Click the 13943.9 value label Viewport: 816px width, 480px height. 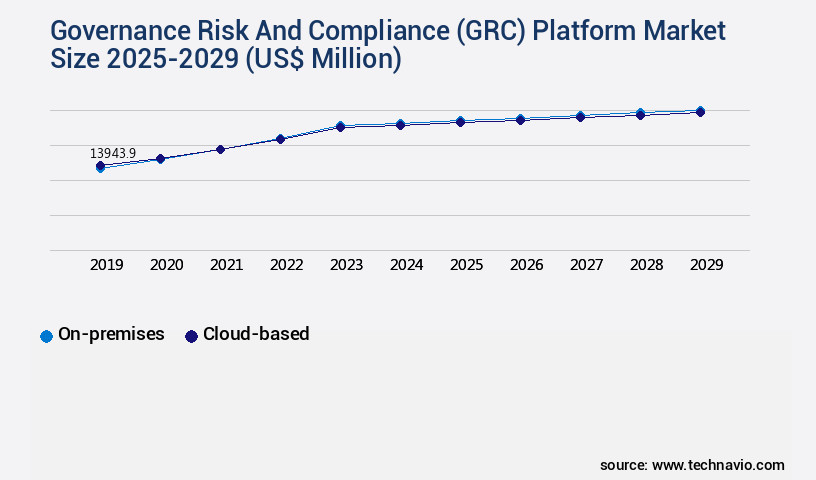point(113,154)
